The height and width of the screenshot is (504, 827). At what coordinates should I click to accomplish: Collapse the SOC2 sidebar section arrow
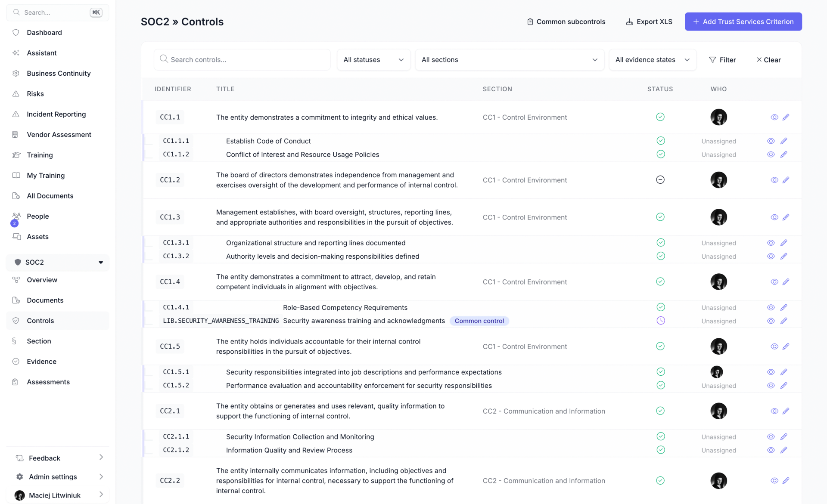tap(101, 263)
